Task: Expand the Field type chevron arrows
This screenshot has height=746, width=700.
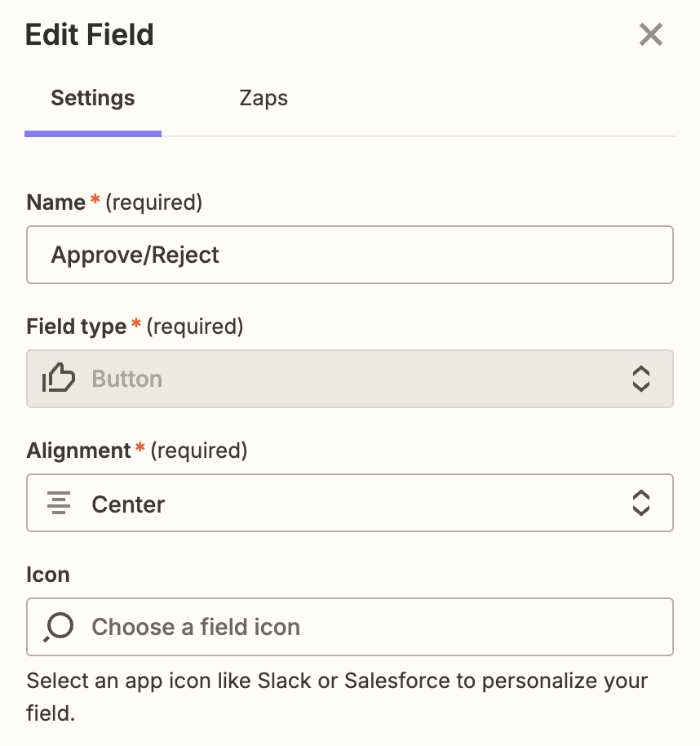Action: click(641, 379)
